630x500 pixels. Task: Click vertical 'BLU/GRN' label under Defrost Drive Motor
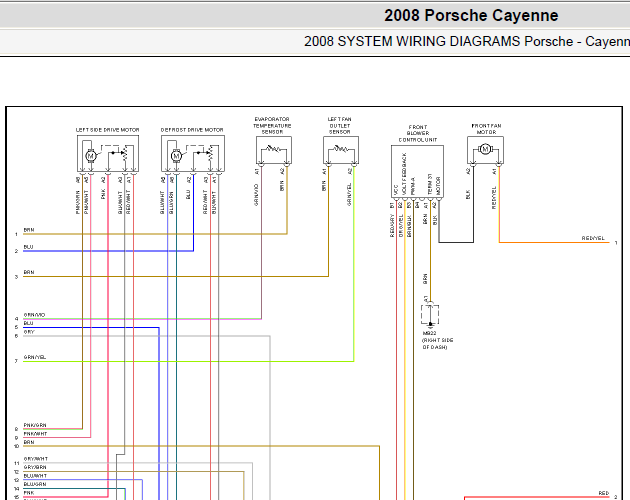click(171, 202)
